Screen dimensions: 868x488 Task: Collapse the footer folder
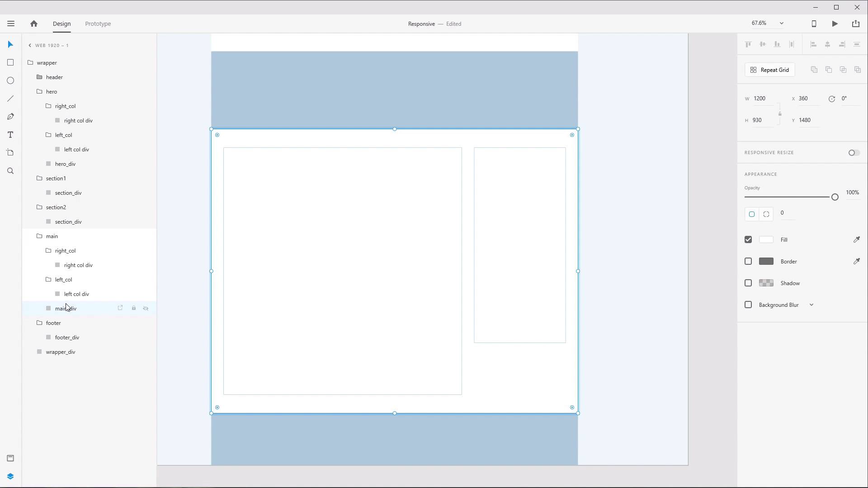pos(40,323)
